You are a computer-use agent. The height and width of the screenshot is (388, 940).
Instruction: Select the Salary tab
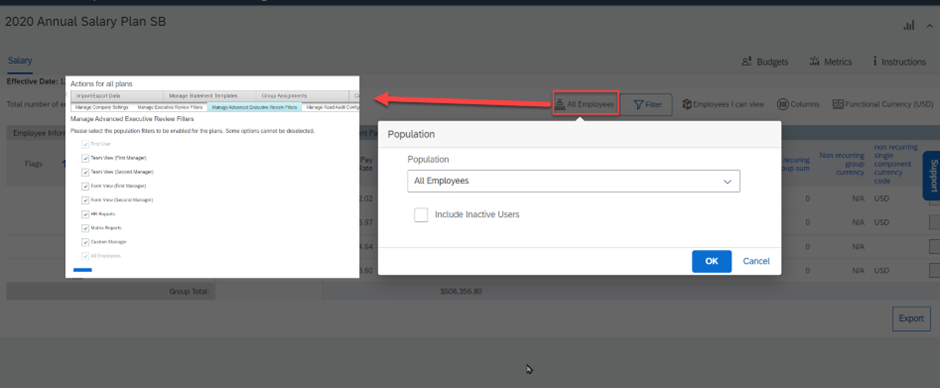point(20,61)
